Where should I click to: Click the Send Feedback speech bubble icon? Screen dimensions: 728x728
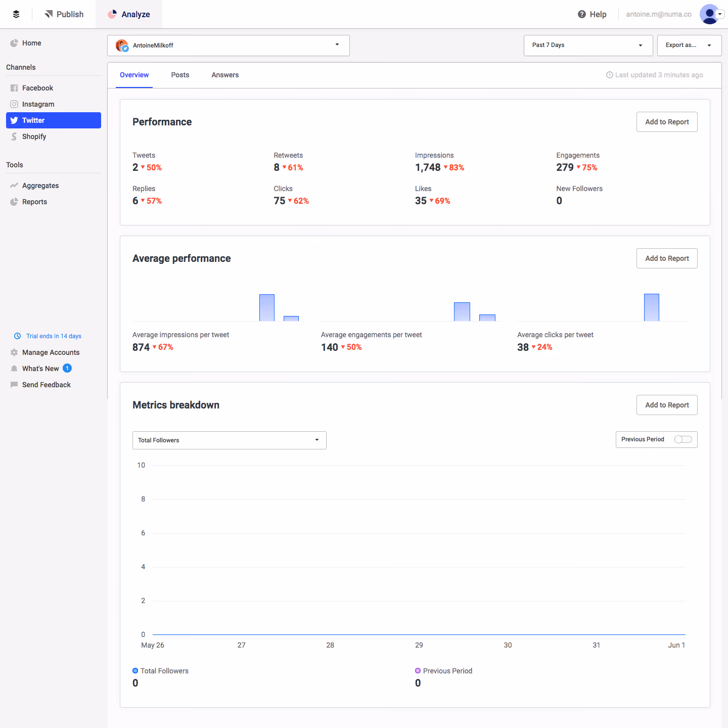coord(14,385)
